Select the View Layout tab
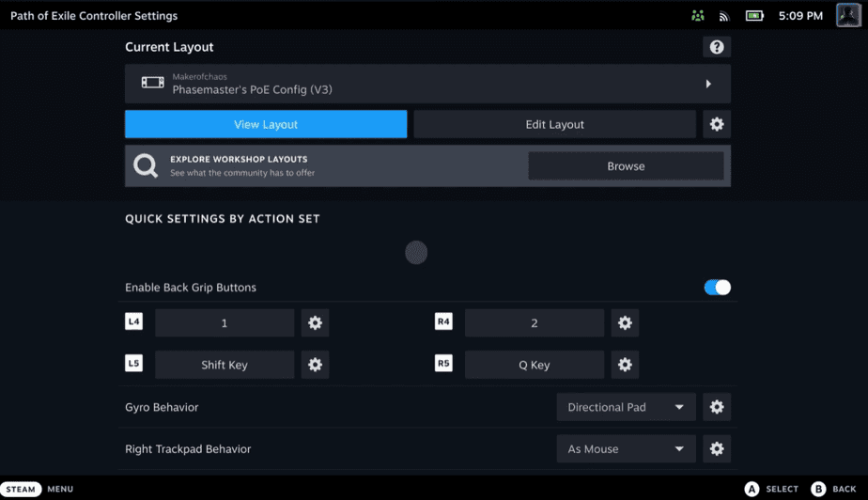This screenshot has width=868, height=500. (266, 124)
